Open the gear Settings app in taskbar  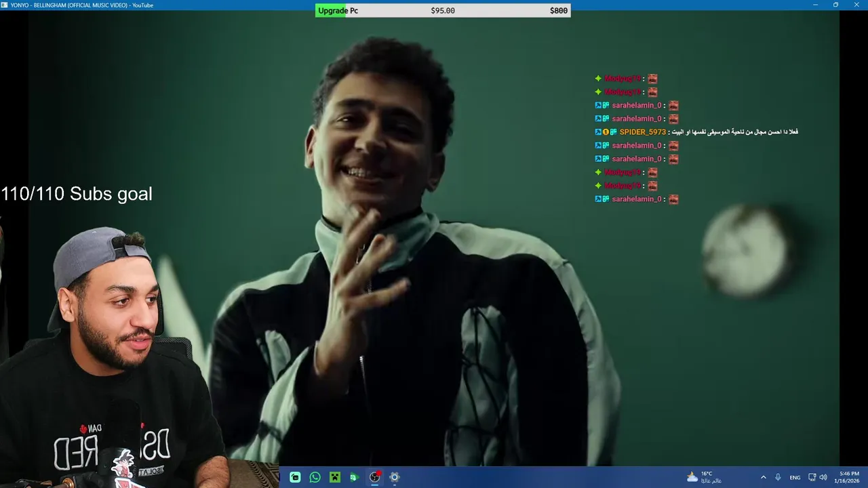coord(395,477)
